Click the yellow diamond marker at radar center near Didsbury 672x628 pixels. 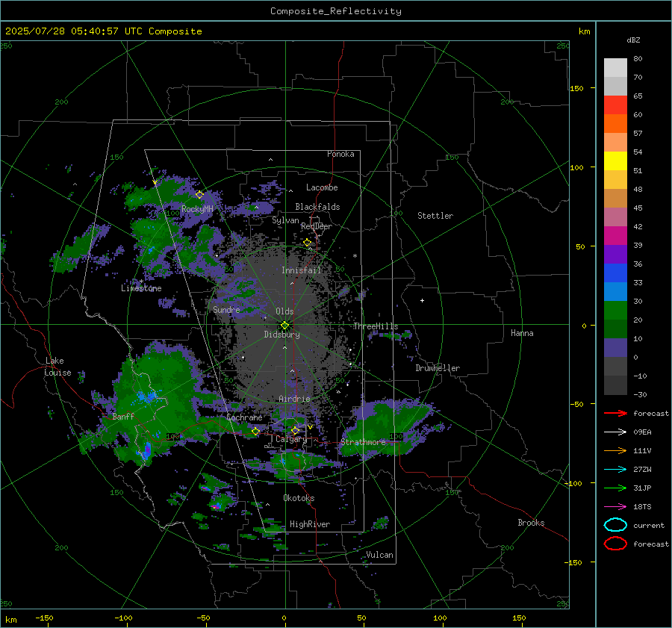click(284, 326)
